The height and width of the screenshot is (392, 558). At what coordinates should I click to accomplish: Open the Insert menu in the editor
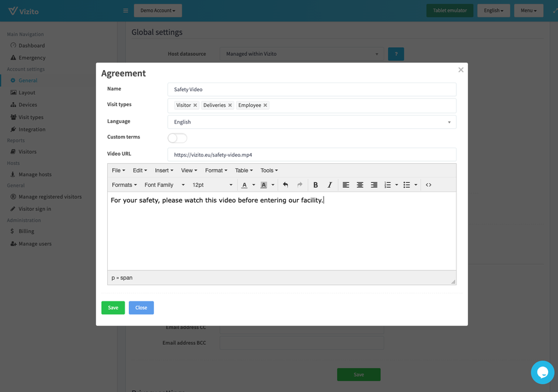click(x=162, y=170)
